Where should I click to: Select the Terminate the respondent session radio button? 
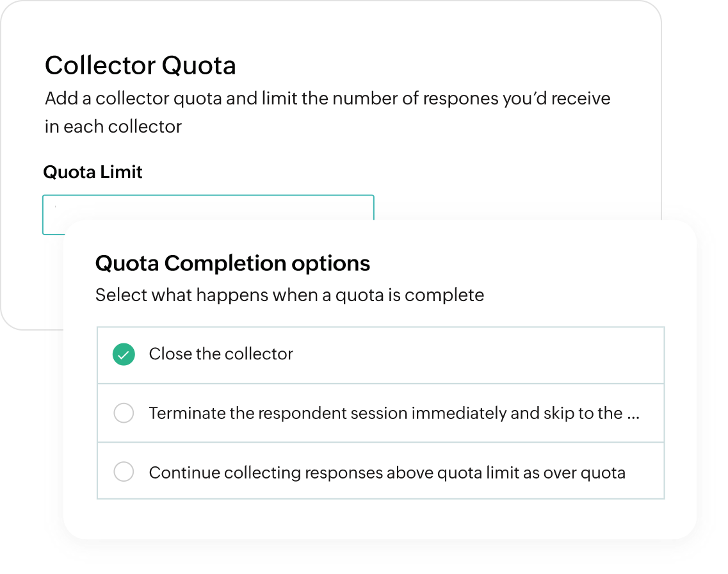tap(124, 413)
